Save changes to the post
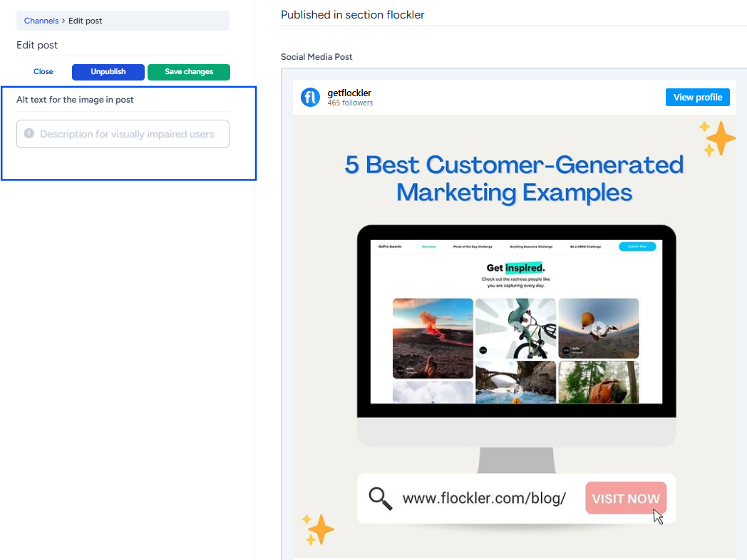The height and width of the screenshot is (560, 747). [x=189, y=72]
